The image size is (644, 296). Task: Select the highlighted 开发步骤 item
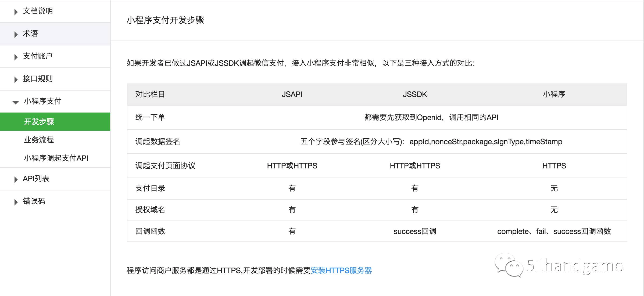tap(55, 122)
